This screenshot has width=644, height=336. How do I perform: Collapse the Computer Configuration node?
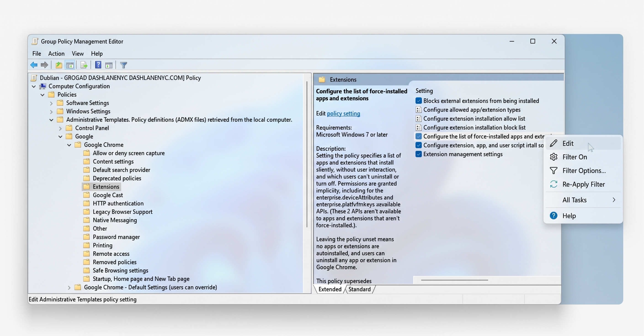(x=34, y=86)
